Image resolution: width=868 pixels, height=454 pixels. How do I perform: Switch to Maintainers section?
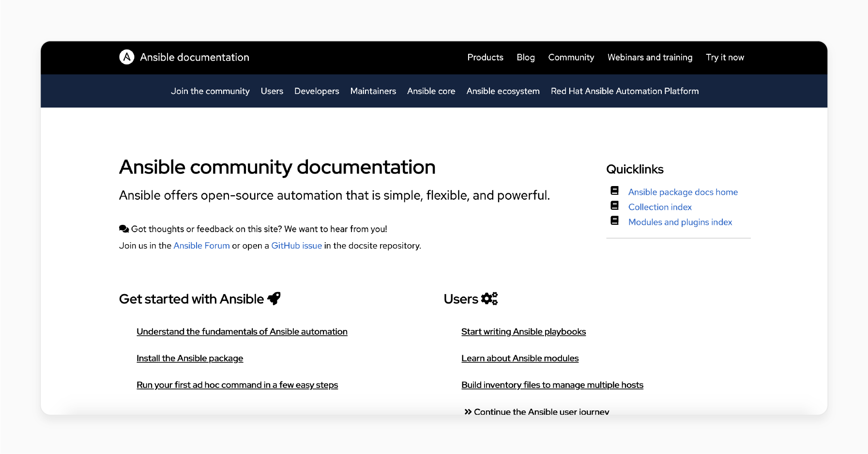373,91
